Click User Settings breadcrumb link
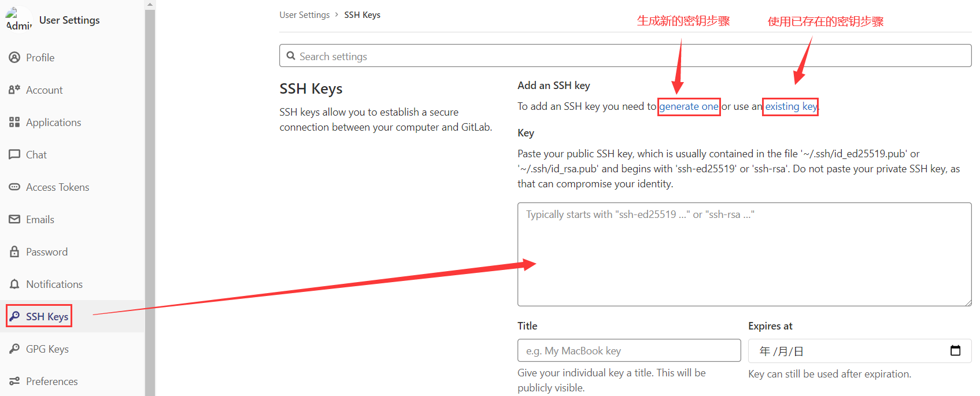This screenshot has width=980, height=396. (304, 15)
